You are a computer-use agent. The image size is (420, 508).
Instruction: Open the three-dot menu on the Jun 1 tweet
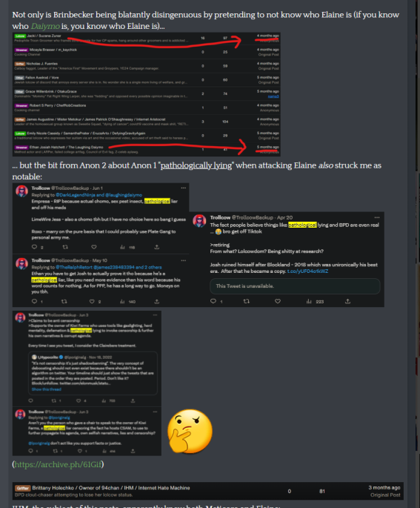point(184,188)
